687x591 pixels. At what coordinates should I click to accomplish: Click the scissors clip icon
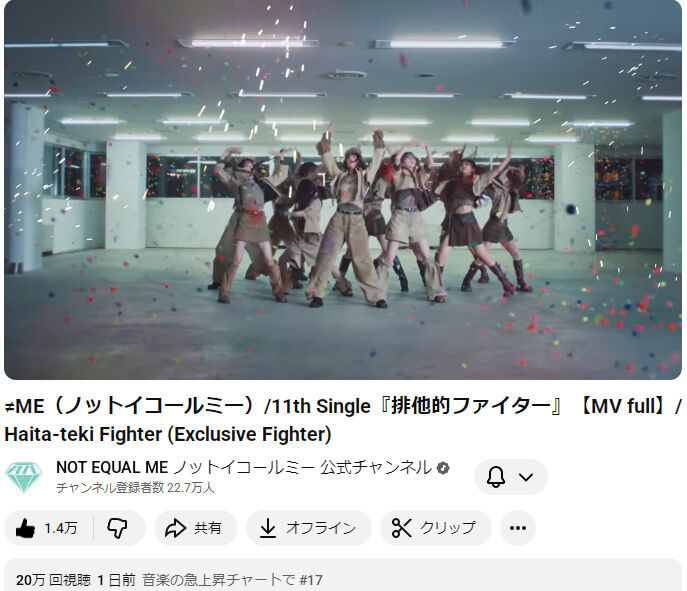coord(401,528)
